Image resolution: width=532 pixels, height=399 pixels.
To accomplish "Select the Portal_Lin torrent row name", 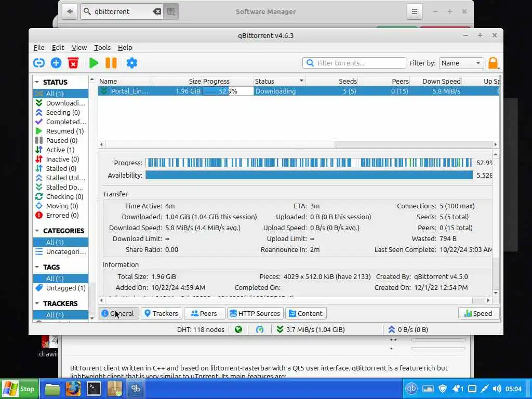I will [129, 91].
